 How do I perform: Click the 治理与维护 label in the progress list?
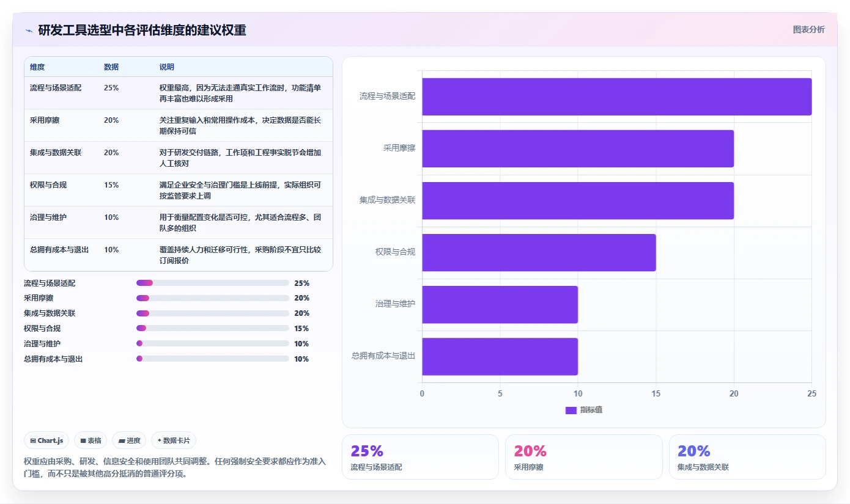pyautogui.click(x=42, y=343)
